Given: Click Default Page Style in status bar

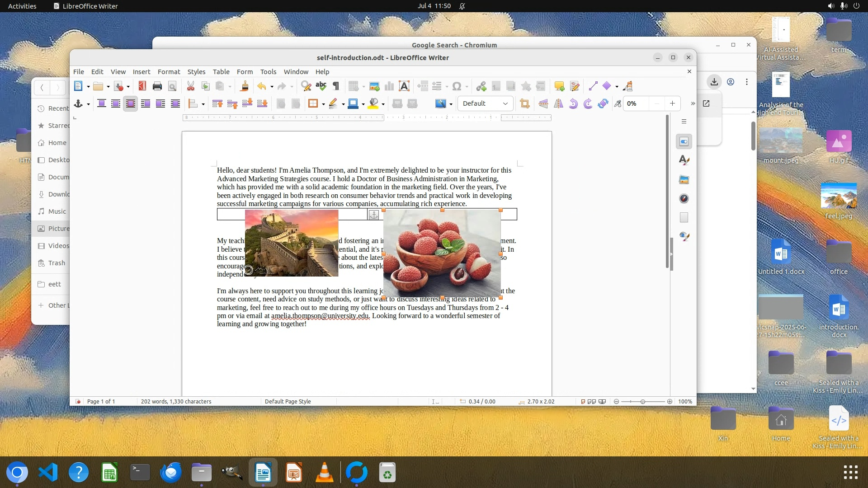Looking at the screenshot, I should coord(288,401).
